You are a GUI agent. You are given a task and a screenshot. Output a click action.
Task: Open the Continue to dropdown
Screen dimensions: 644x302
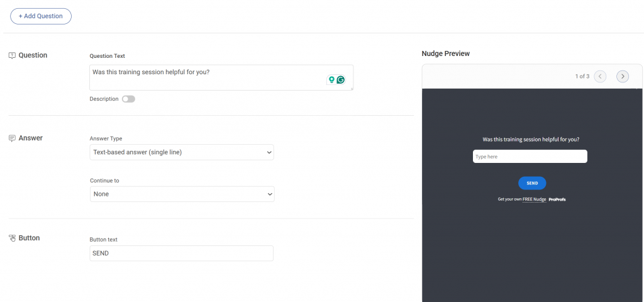(x=182, y=194)
